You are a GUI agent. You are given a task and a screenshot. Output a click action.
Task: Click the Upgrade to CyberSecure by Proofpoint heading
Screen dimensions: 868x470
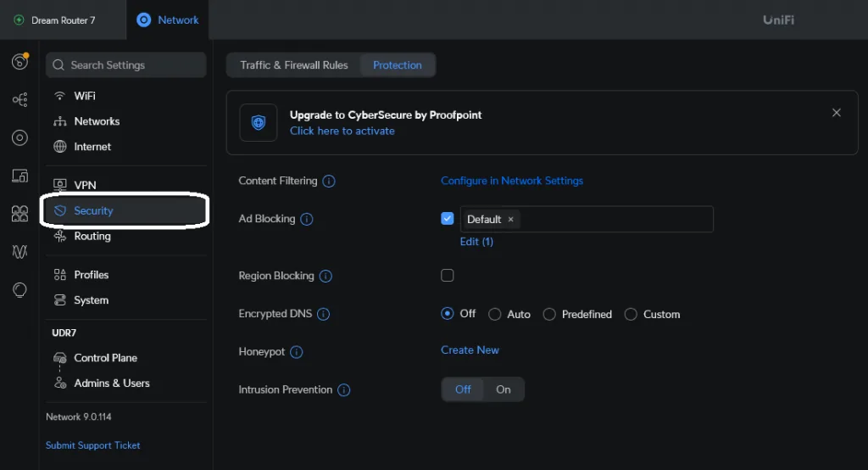pos(386,115)
